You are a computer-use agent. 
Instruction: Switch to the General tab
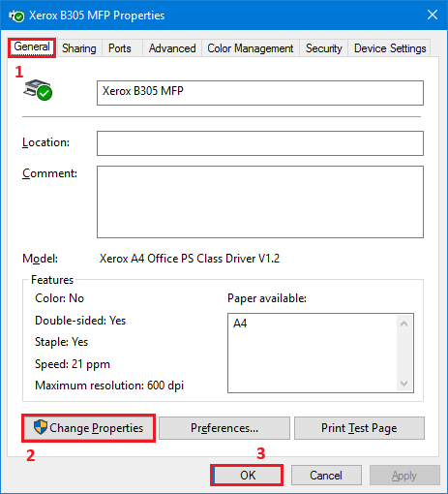pyautogui.click(x=32, y=47)
